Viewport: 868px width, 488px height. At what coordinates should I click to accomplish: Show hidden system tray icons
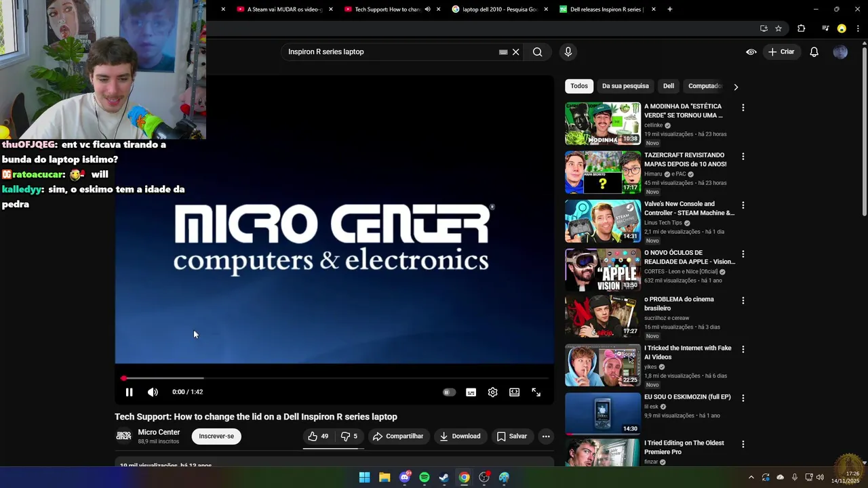point(751,477)
